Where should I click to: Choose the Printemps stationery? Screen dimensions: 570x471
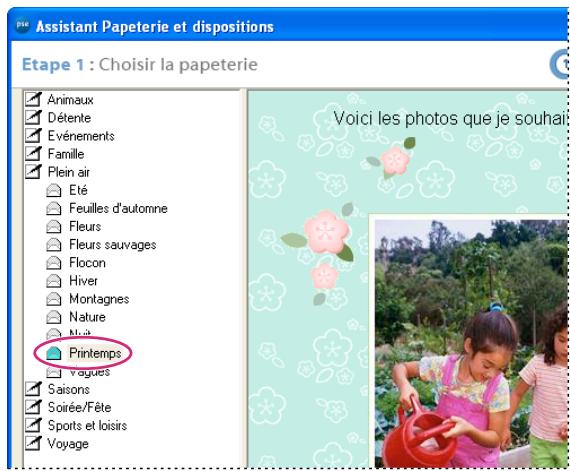[x=95, y=353]
